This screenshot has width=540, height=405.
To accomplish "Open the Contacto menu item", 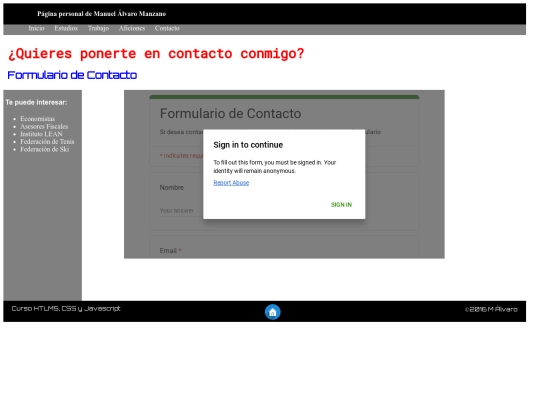I will click(x=167, y=28).
